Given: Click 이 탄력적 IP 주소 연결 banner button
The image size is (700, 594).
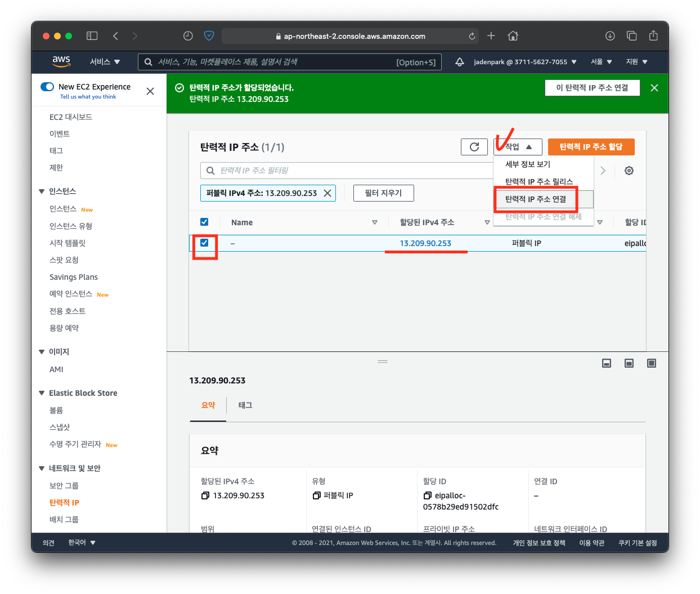Looking at the screenshot, I should click(593, 88).
